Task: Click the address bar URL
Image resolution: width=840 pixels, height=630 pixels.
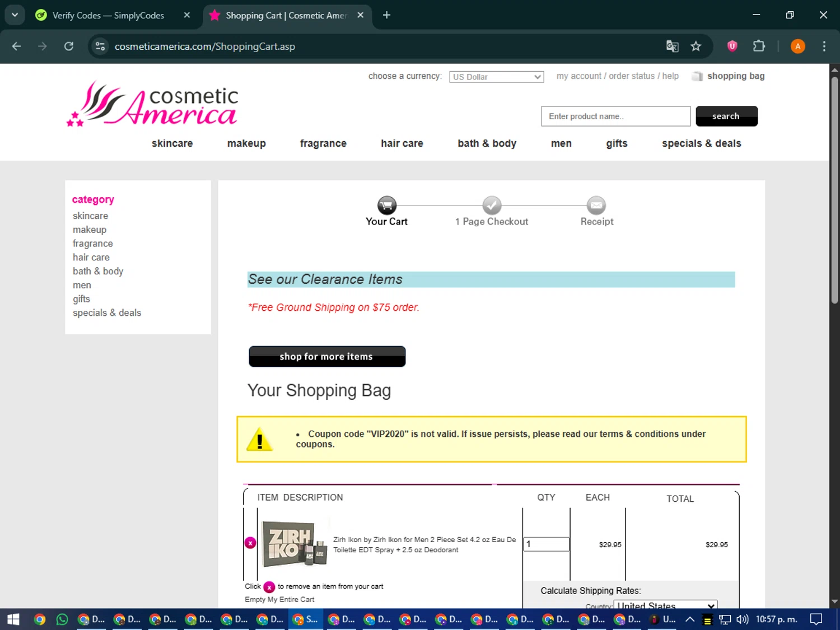Action: coord(205,46)
